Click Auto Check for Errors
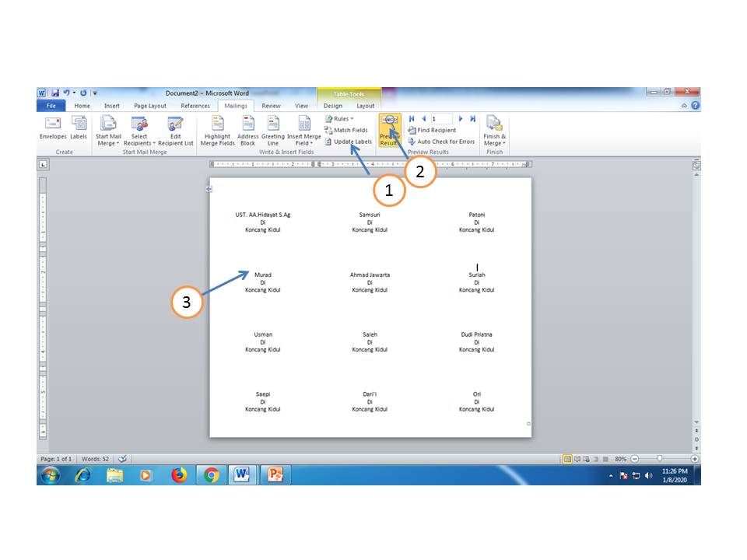Image resolution: width=747 pixels, height=560 pixels. [442, 142]
